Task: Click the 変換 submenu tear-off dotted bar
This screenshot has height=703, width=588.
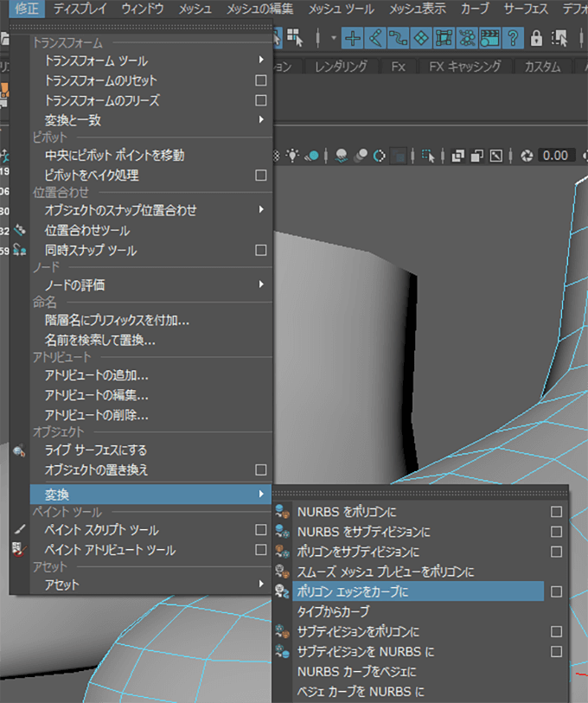Action: 420,493
